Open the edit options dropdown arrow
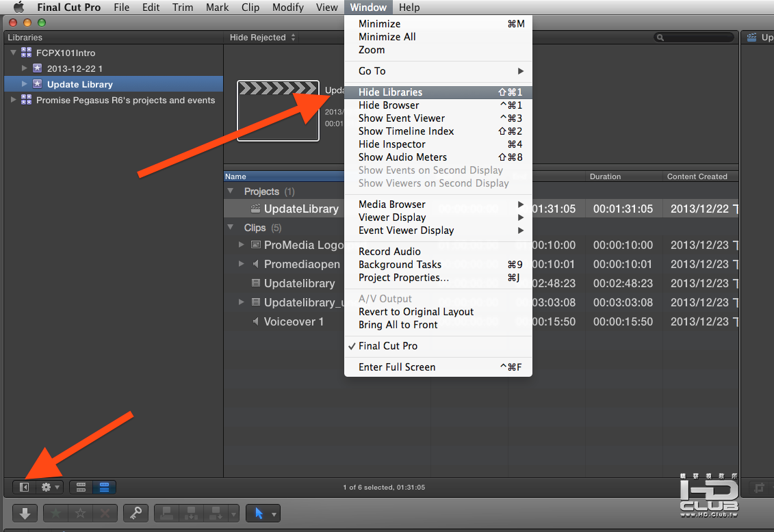774x532 pixels. point(233,514)
